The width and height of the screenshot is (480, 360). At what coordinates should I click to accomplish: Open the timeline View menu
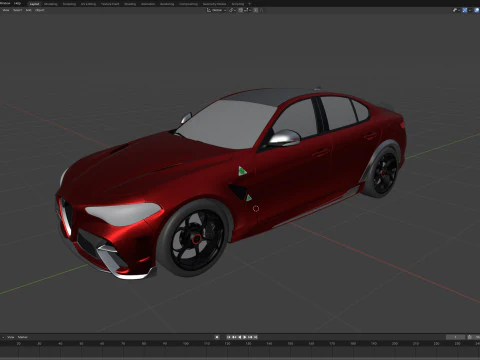(11, 337)
